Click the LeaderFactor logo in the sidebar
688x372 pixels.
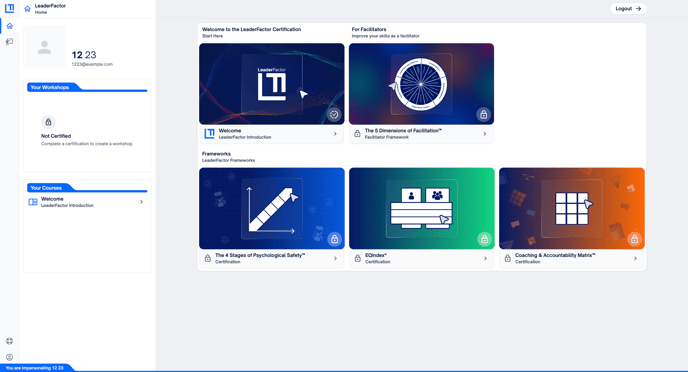coord(9,8)
